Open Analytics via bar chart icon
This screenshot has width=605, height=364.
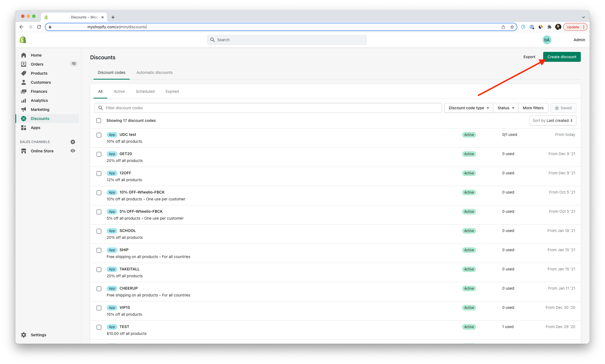24,100
